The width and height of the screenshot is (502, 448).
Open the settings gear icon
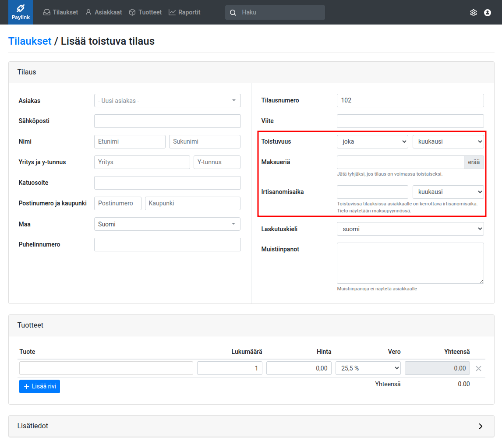[x=473, y=13]
